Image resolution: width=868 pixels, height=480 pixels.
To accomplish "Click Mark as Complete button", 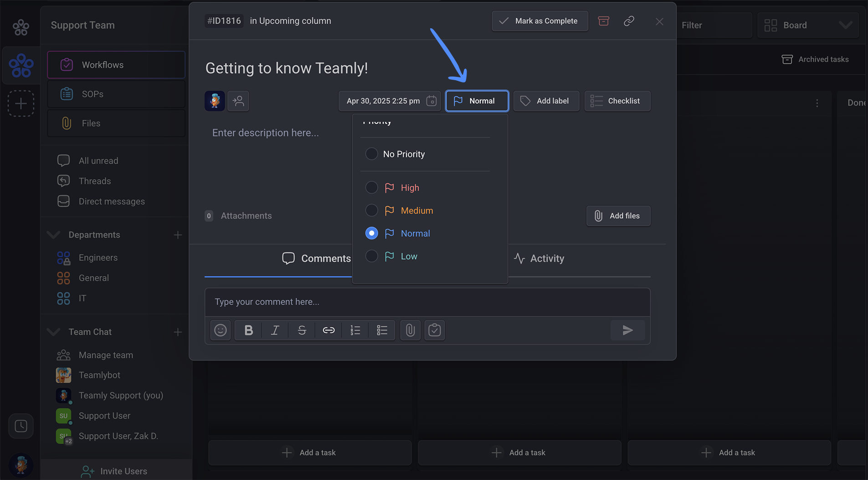I will click(540, 21).
